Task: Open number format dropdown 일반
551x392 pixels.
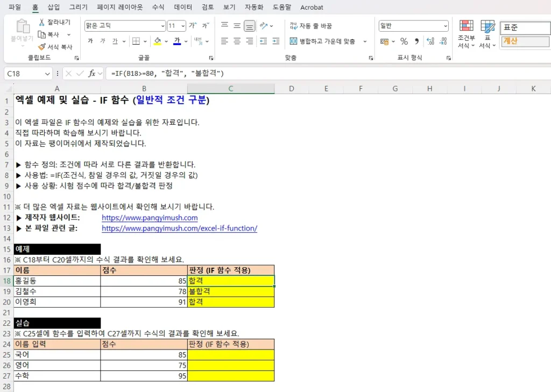Action: tap(445, 26)
